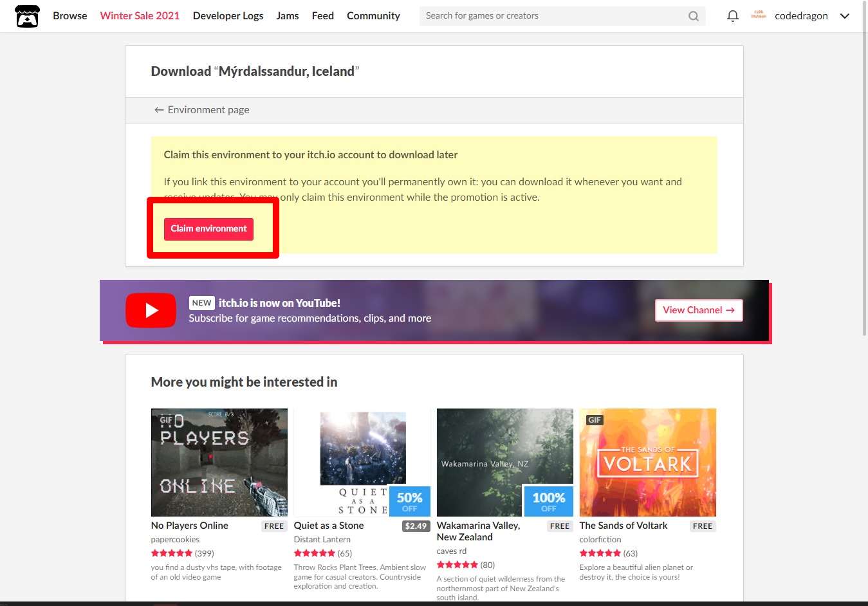This screenshot has height=606, width=868.
Task: Click the search magnifier icon
Action: pos(693,16)
